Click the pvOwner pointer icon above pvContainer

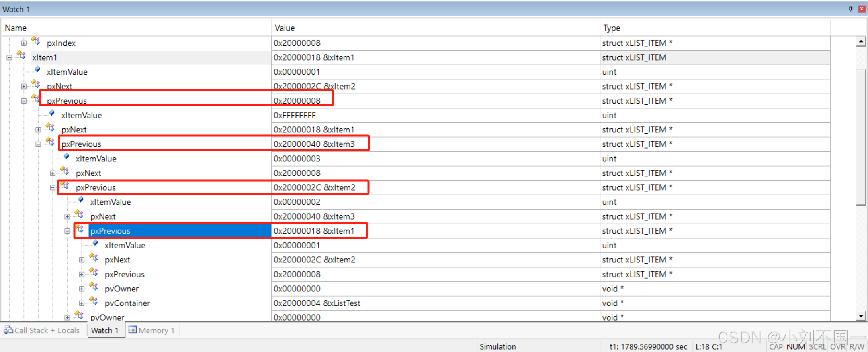pos(94,287)
